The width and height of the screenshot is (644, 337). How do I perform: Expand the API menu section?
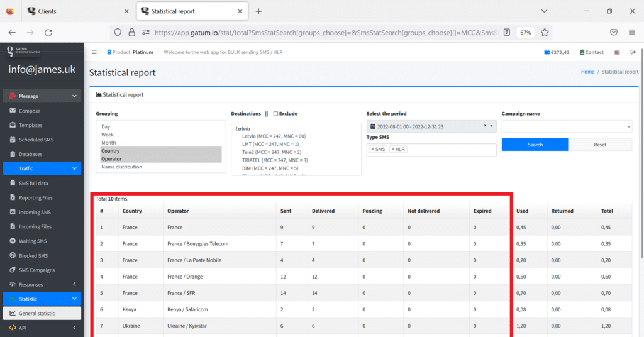click(42, 328)
